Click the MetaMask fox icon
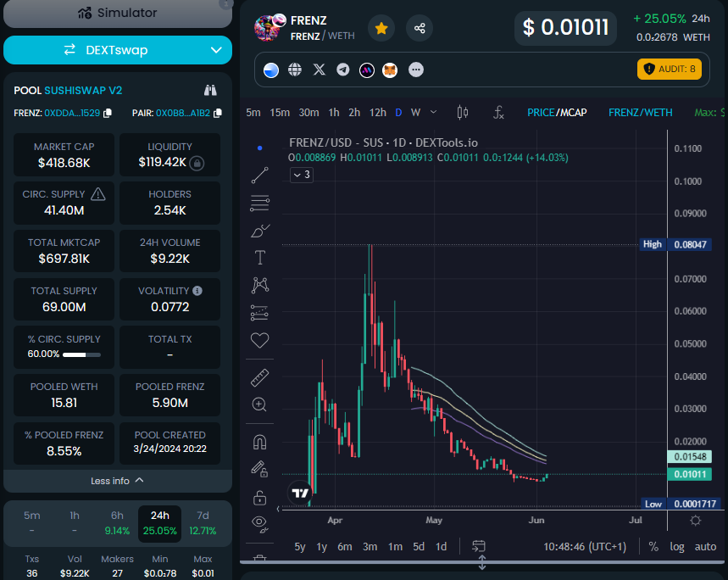 [x=390, y=70]
